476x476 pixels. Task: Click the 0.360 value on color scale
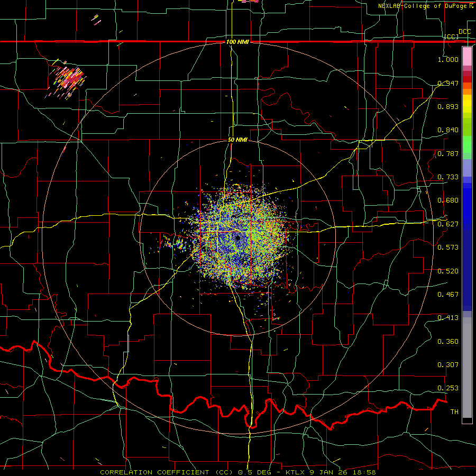click(448, 342)
